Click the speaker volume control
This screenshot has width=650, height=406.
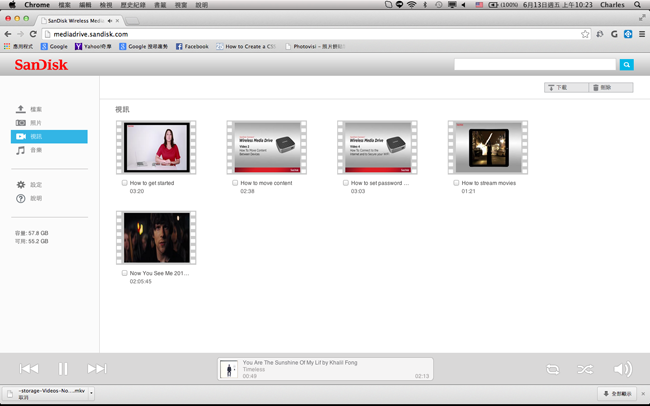622,369
